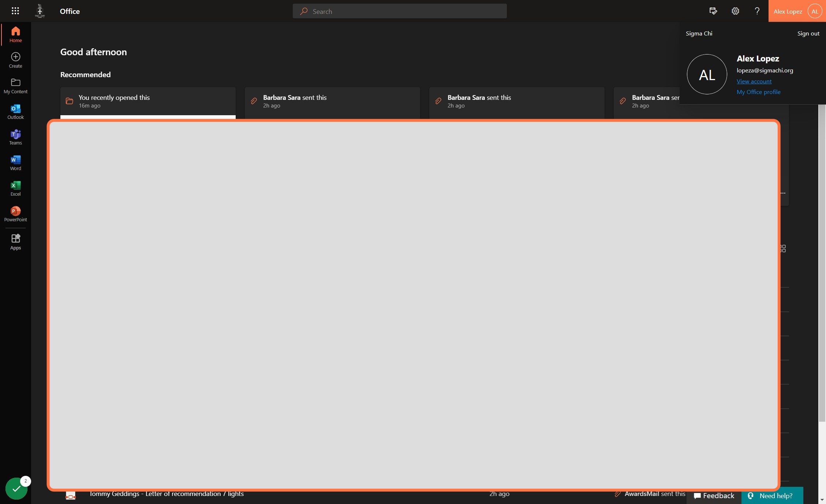Image resolution: width=826 pixels, height=504 pixels.
Task: Open the You recently opened this card
Action: click(148, 103)
